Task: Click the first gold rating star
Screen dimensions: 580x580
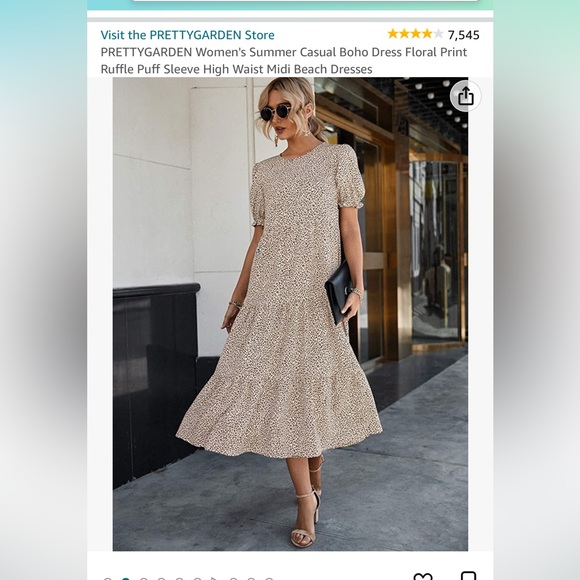Action: click(x=393, y=34)
